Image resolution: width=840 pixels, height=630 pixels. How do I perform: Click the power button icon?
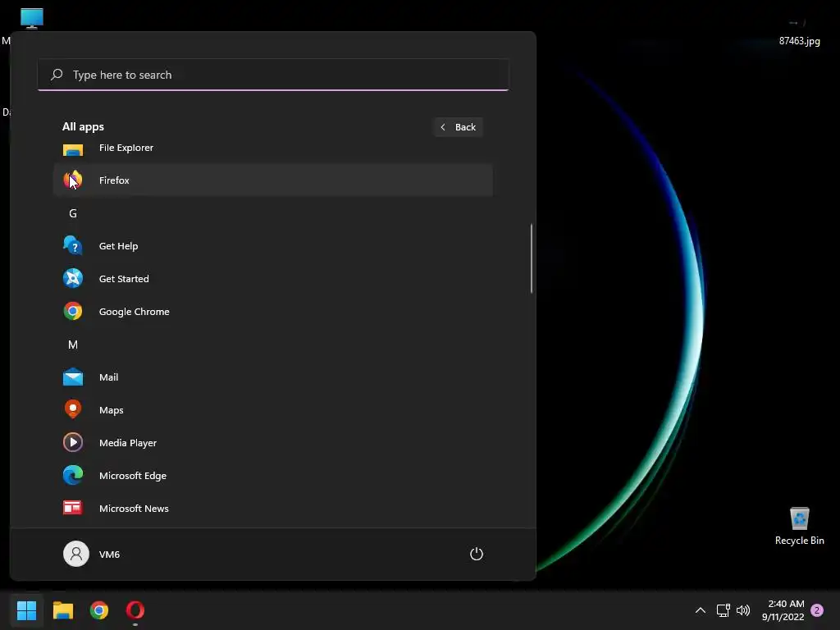coord(477,554)
